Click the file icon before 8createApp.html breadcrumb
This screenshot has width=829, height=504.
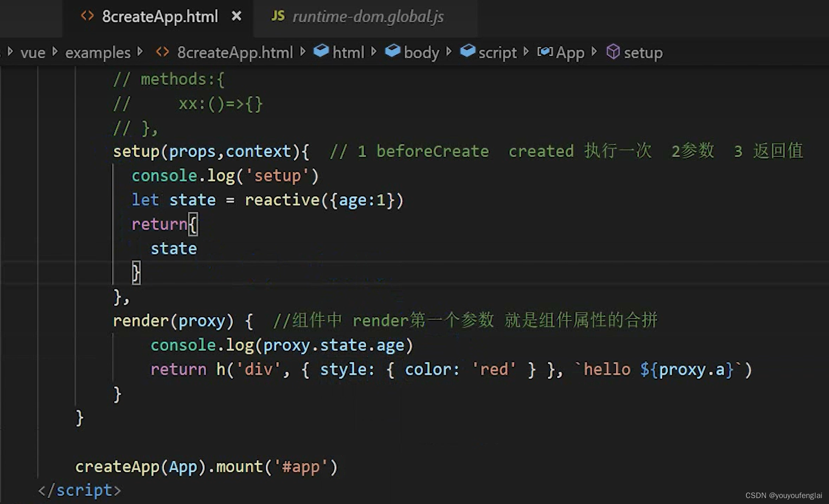163,52
